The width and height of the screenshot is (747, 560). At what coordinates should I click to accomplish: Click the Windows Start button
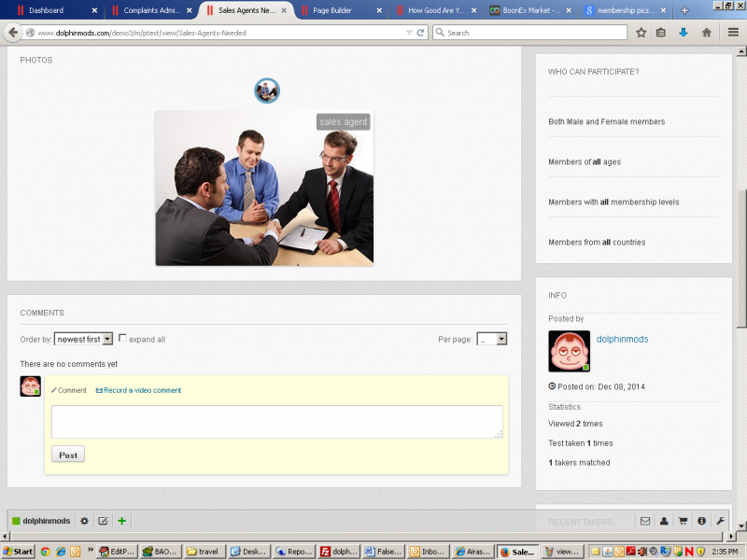point(18,552)
